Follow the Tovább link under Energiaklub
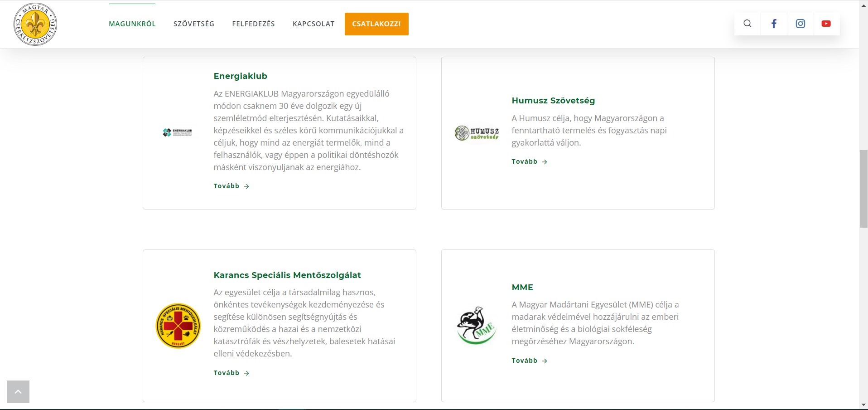Image resolution: width=868 pixels, height=410 pixels. pos(231,186)
